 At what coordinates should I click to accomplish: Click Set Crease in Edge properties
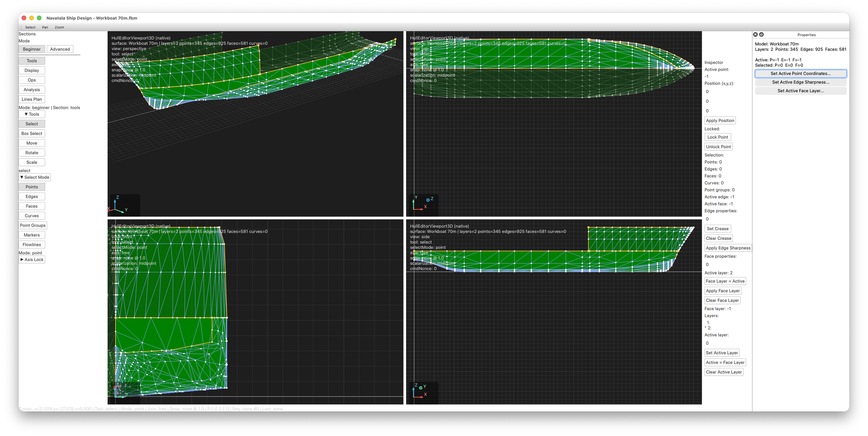[718, 228]
